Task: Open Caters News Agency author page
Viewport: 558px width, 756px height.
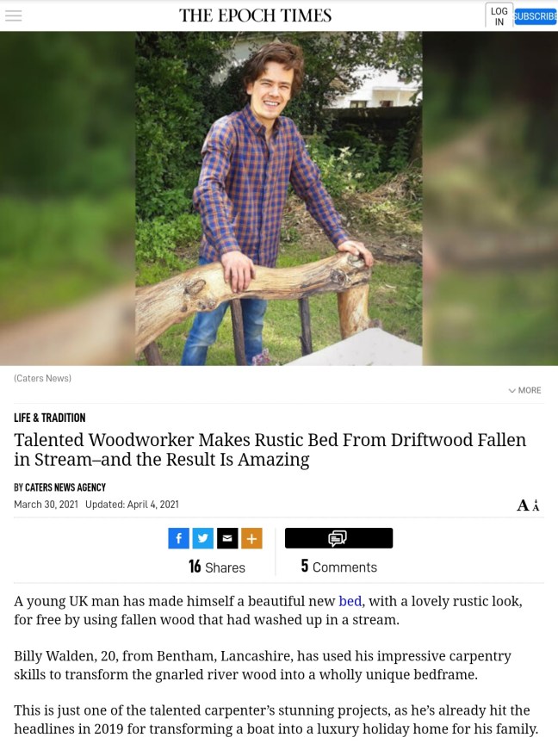Action: pos(65,487)
